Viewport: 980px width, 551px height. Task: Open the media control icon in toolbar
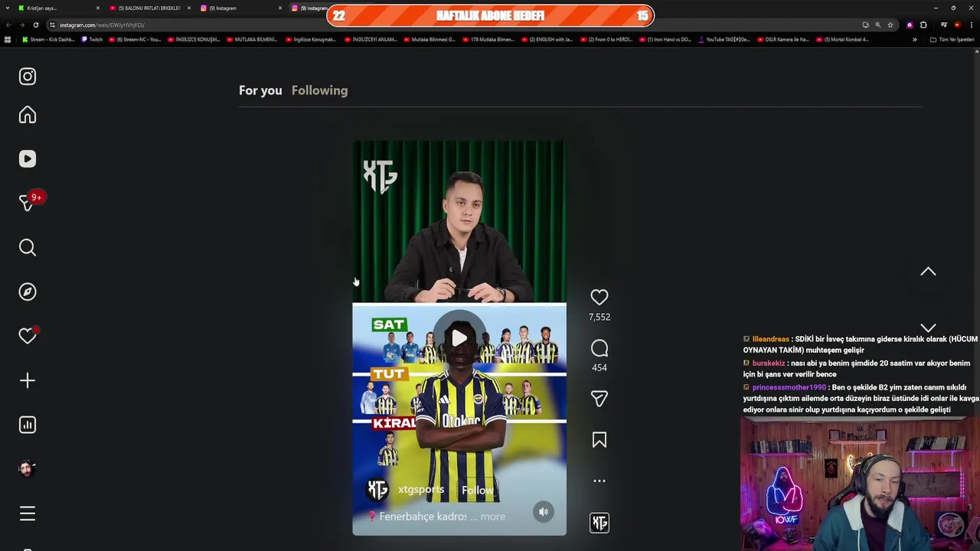pos(944,25)
